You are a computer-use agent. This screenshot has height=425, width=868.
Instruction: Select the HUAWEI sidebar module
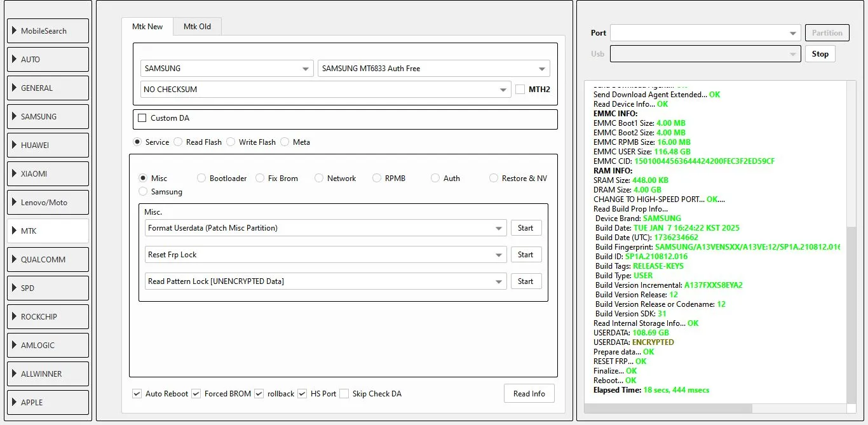click(x=48, y=145)
